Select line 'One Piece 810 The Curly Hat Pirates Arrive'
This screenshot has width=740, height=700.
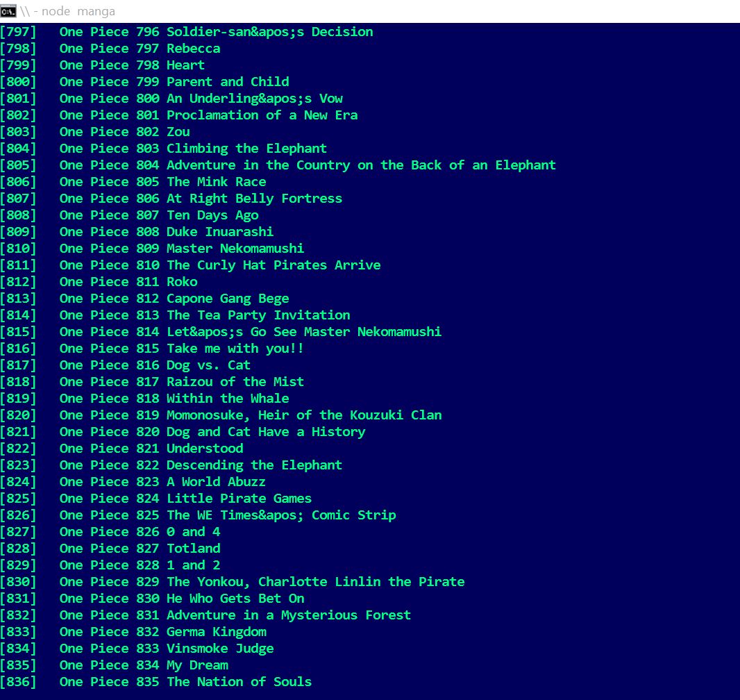coord(220,265)
